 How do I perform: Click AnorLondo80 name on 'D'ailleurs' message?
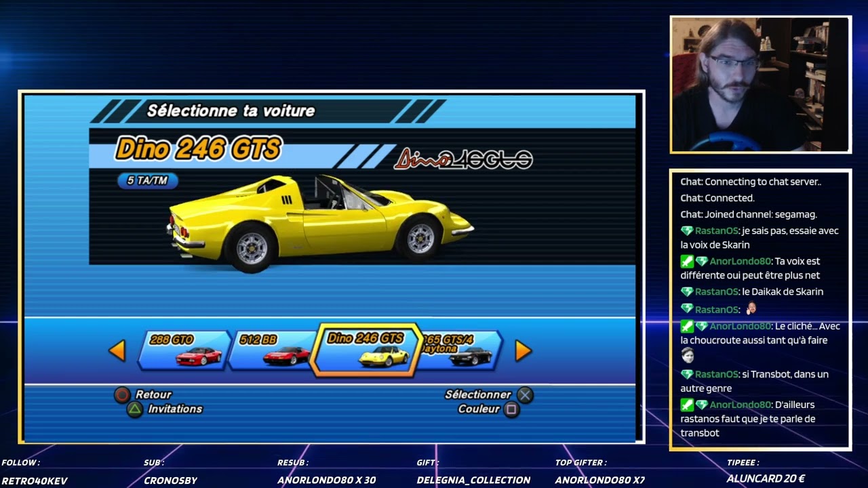click(741, 405)
